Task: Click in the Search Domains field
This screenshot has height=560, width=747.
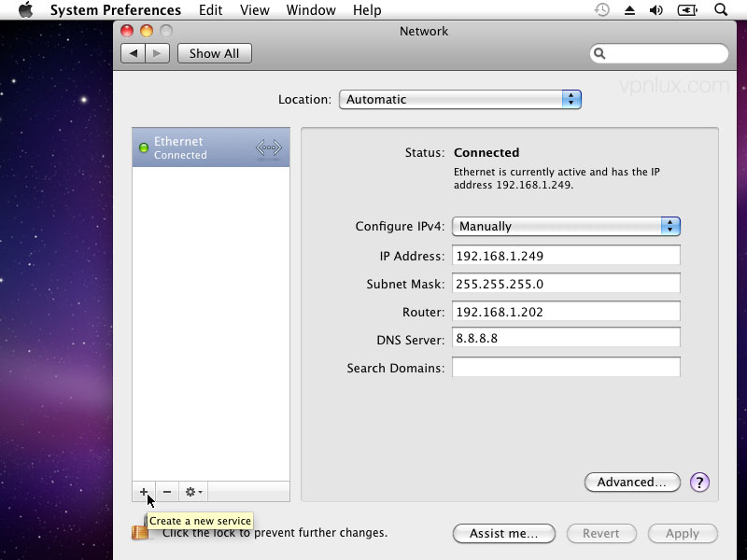Action: tap(566, 367)
